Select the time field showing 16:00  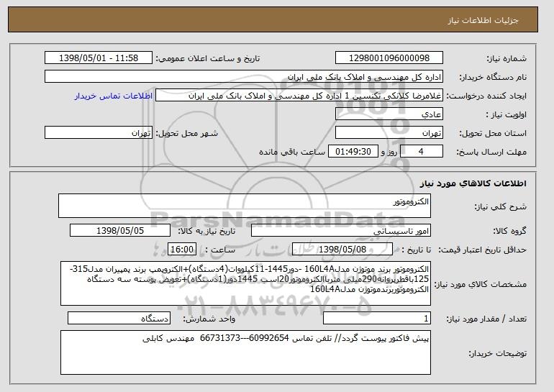pos(182,250)
